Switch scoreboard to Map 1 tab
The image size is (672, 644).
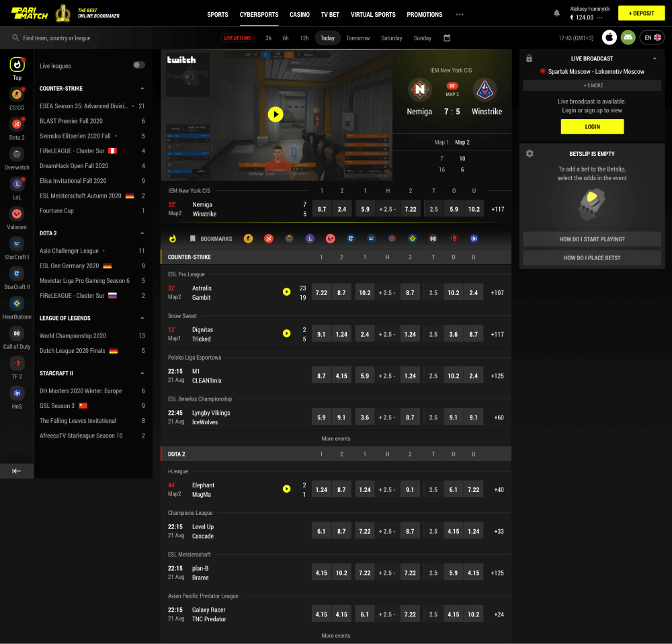(x=442, y=142)
